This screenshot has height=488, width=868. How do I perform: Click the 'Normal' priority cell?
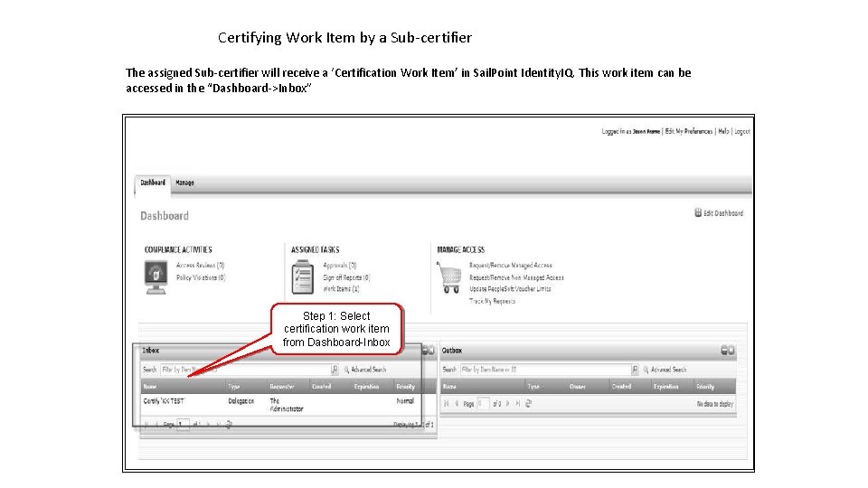405,401
